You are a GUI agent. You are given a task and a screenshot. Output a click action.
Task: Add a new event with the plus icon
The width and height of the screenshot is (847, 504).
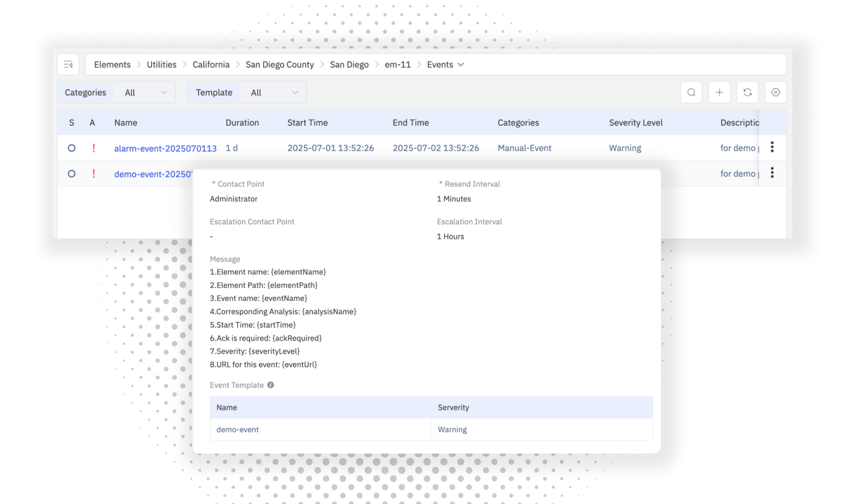[x=719, y=92]
